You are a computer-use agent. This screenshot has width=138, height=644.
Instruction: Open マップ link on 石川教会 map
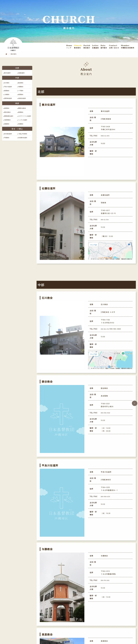coord(93,354)
